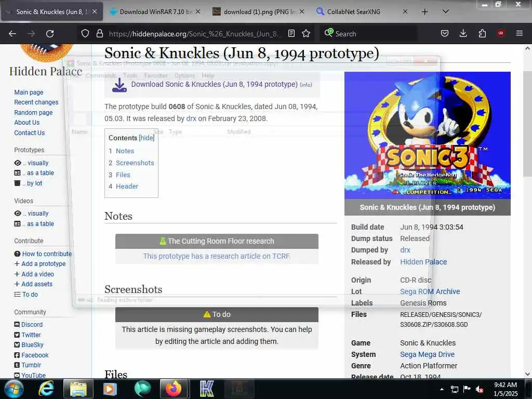
Task: Open Twitter community link
Action: (x=31, y=335)
